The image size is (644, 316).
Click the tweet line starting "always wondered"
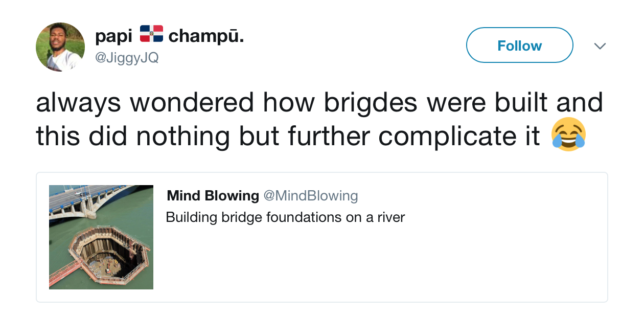coord(319,103)
